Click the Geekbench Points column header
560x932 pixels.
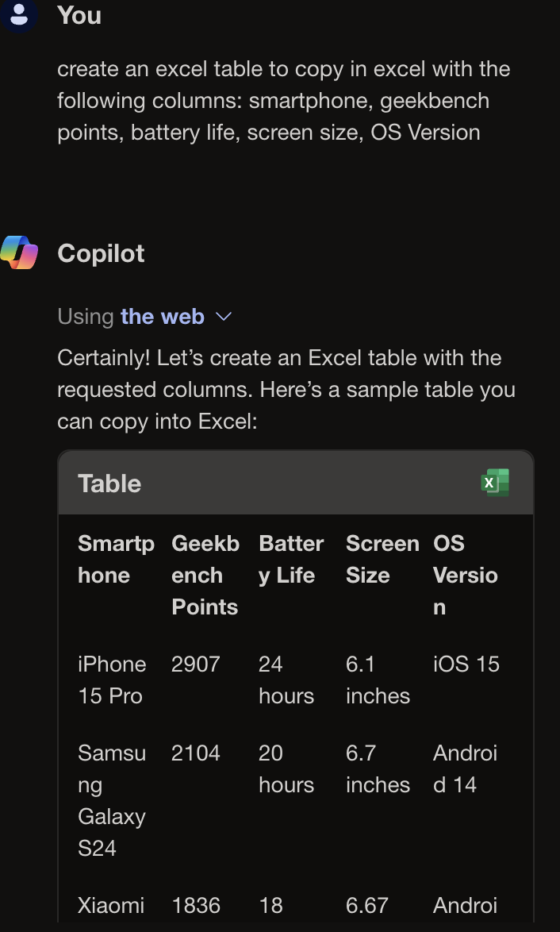(x=205, y=575)
